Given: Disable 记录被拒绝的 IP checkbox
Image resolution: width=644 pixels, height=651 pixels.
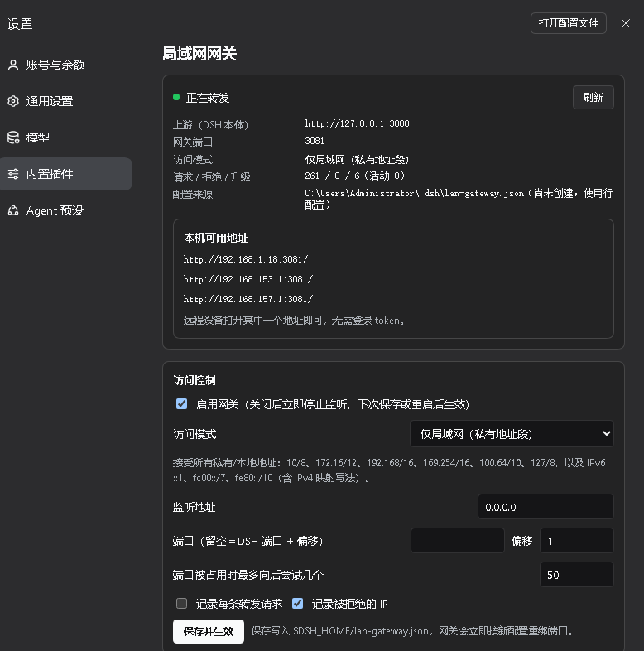Looking at the screenshot, I should click(297, 603).
